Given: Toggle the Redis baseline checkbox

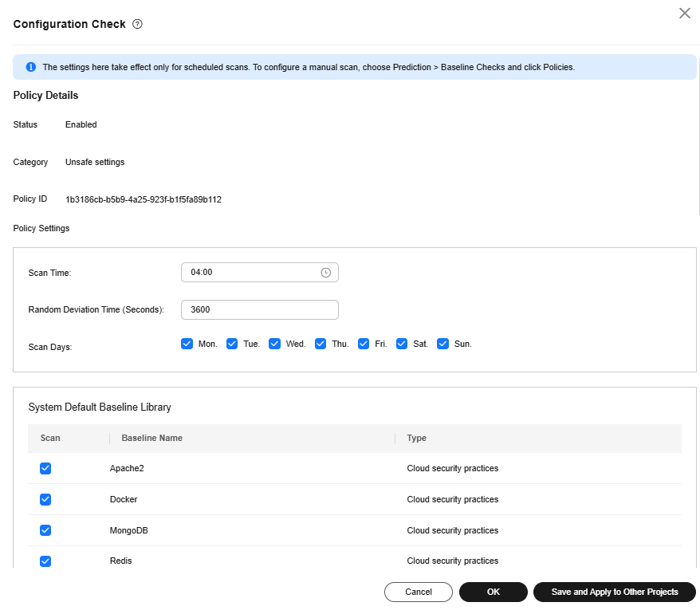Looking at the screenshot, I should point(45,561).
